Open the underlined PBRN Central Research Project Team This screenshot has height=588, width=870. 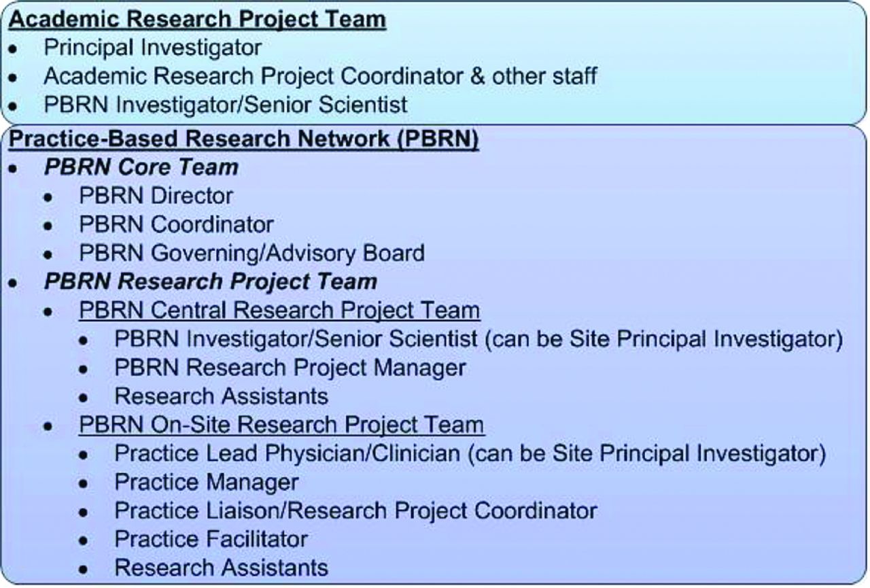click(280, 310)
